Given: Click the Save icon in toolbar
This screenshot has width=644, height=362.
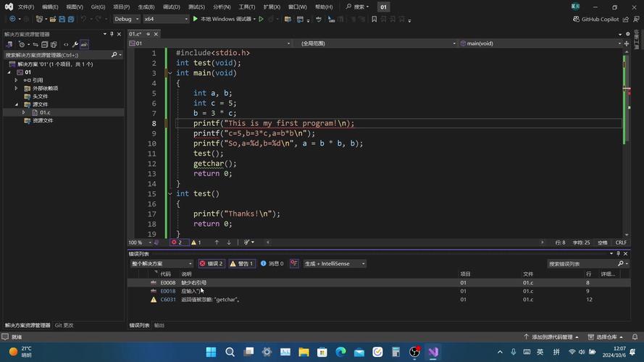Looking at the screenshot, I should point(62,19).
